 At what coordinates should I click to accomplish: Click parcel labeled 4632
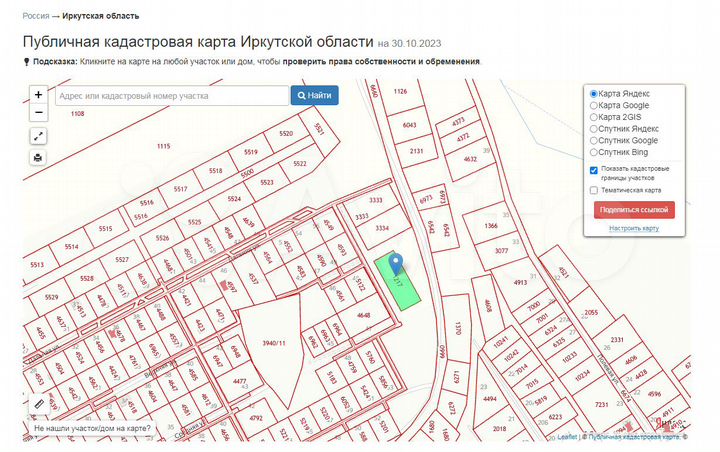[x=470, y=159]
